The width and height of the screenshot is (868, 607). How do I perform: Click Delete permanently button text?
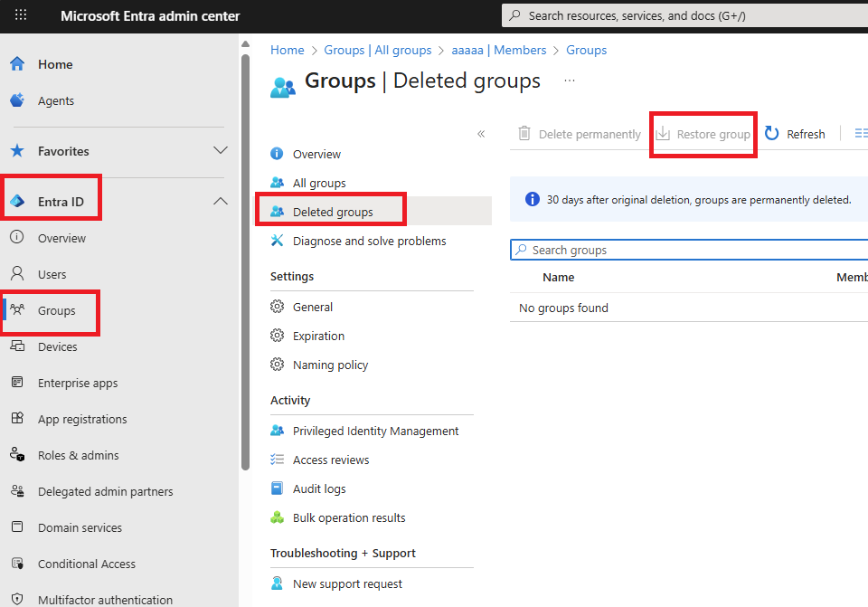click(x=590, y=134)
